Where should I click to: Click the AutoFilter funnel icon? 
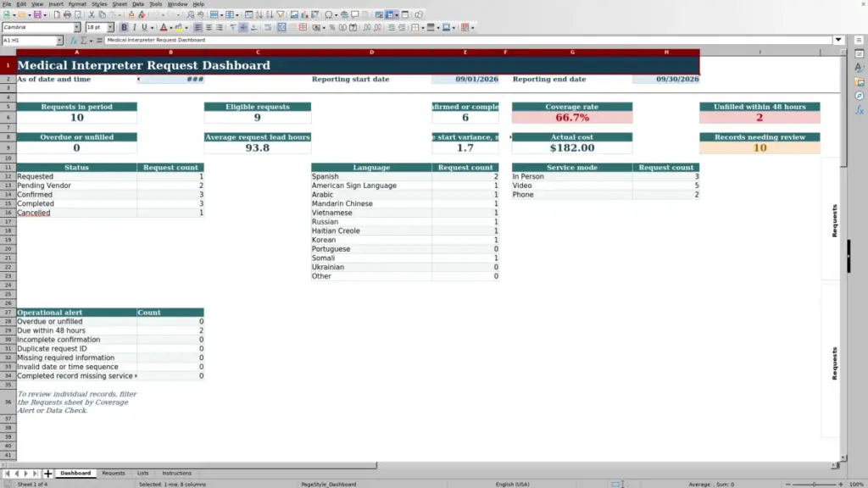280,14
